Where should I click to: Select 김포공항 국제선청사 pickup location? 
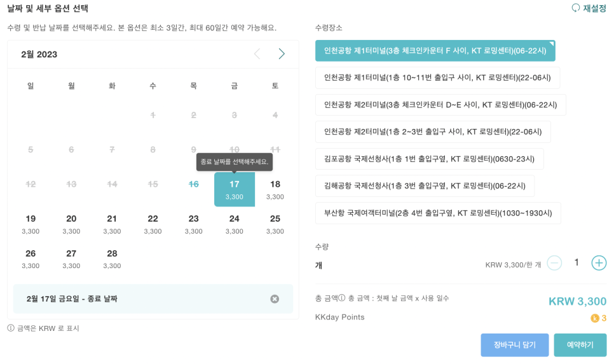tap(429, 159)
